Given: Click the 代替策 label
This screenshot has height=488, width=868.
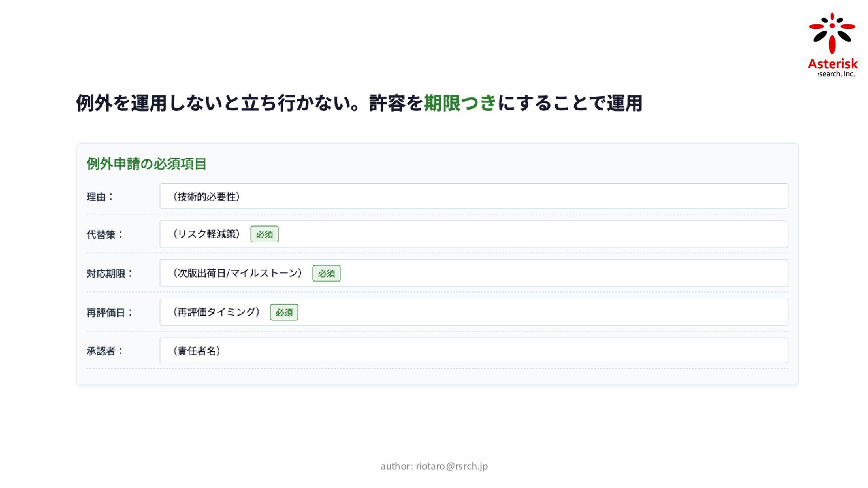Looking at the screenshot, I should pyautogui.click(x=104, y=235).
